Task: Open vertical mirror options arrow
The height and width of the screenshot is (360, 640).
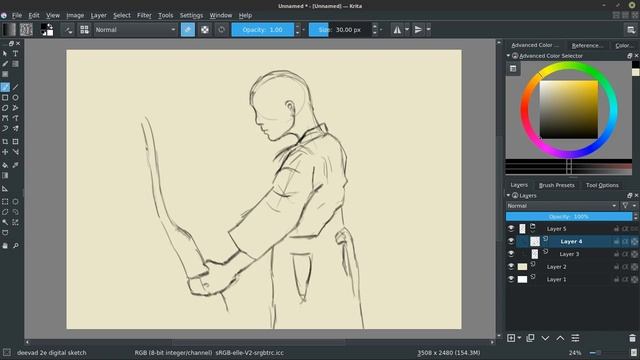Action: click(429, 30)
